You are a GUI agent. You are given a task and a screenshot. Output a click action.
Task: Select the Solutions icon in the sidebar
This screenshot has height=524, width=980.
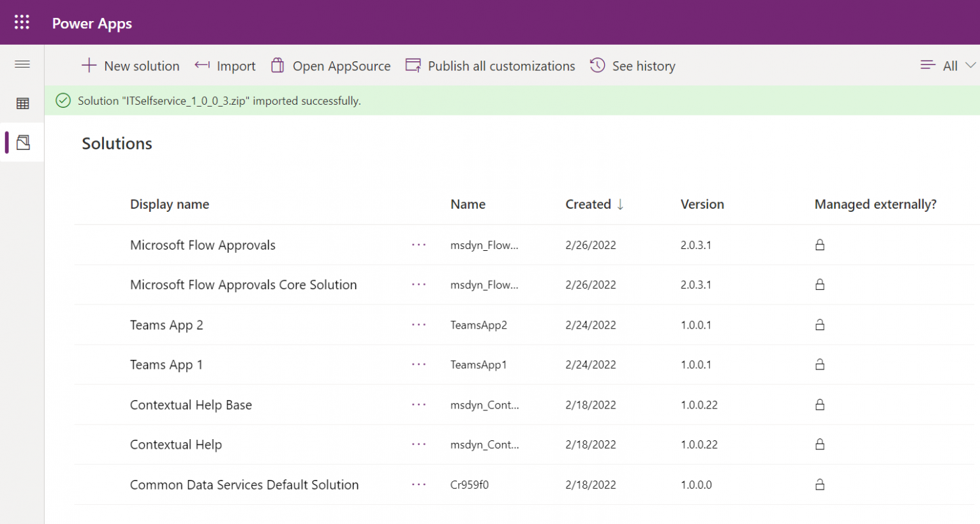click(22, 142)
